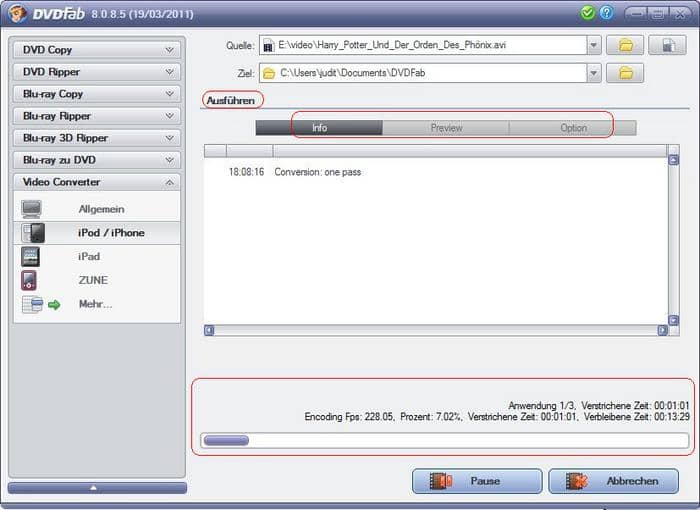Click the iPod / iPhone device icon

[x=33, y=233]
